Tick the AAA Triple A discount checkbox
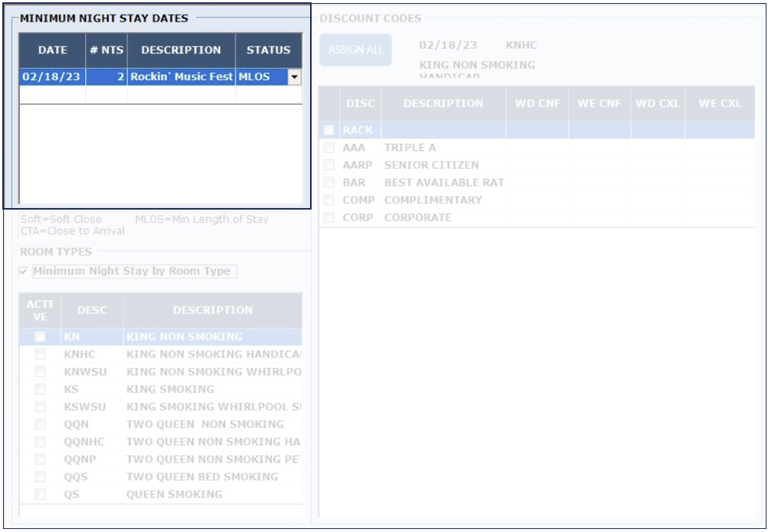 [329, 148]
